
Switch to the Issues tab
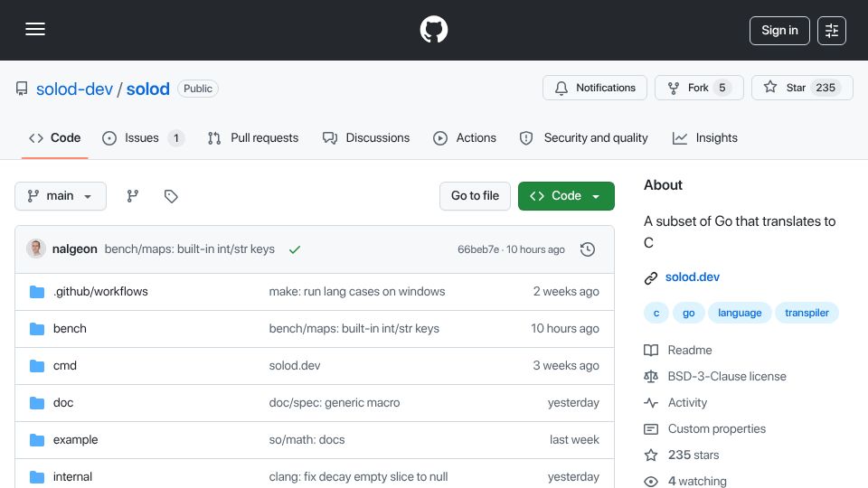coord(143,137)
